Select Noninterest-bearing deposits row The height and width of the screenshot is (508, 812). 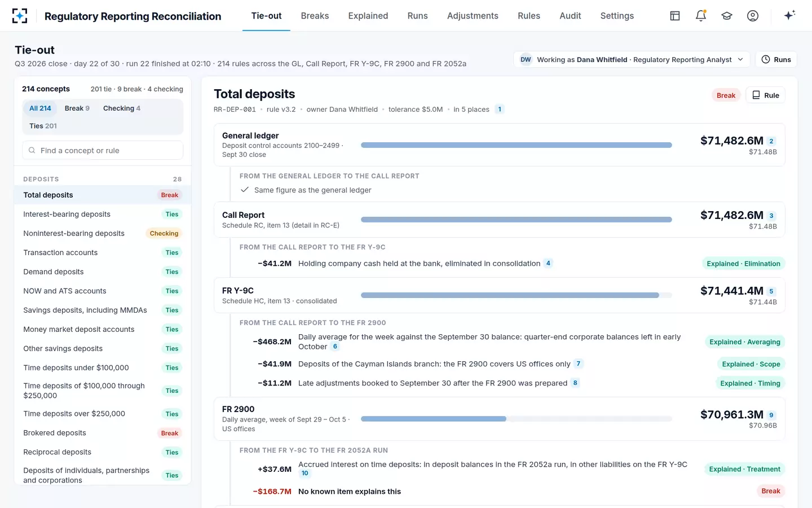point(103,233)
